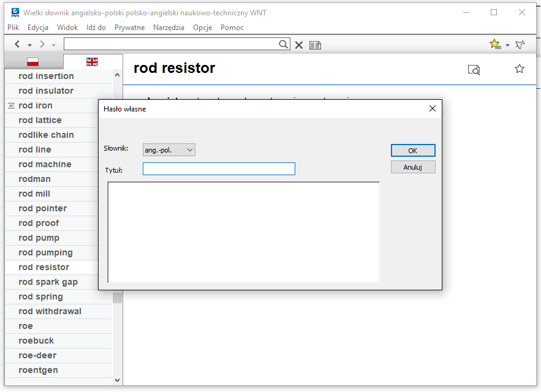Viewport: 541px width, 392px height.
Task: Click the word list scrollbar thumb
Action: pyautogui.click(x=117, y=297)
